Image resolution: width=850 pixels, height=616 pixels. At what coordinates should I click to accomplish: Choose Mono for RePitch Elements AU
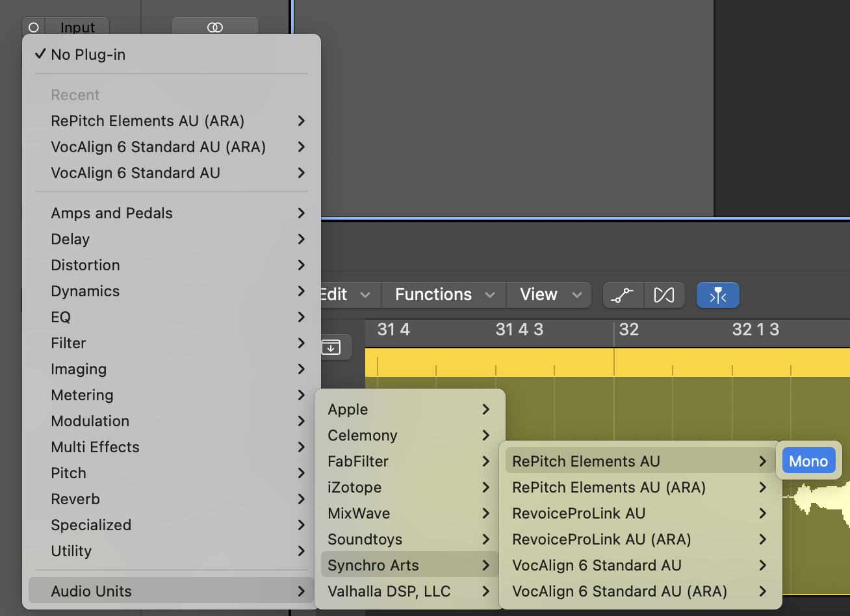coord(808,461)
